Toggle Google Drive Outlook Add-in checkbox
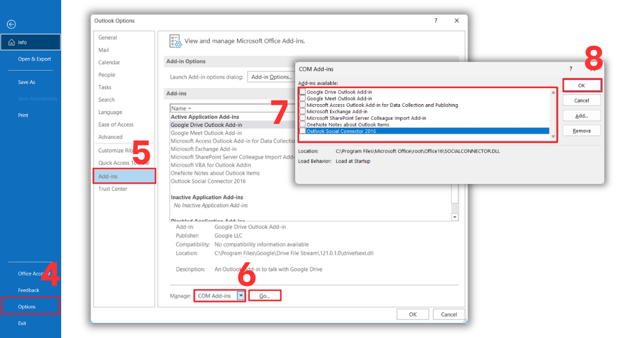The width and height of the screenshot is (644, 338). (x=303, y=92)
